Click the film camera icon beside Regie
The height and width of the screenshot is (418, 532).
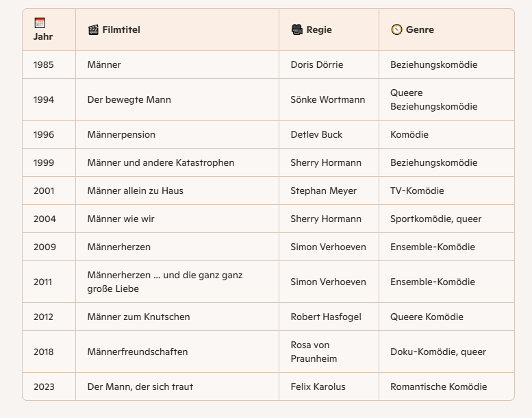[296, 29]
